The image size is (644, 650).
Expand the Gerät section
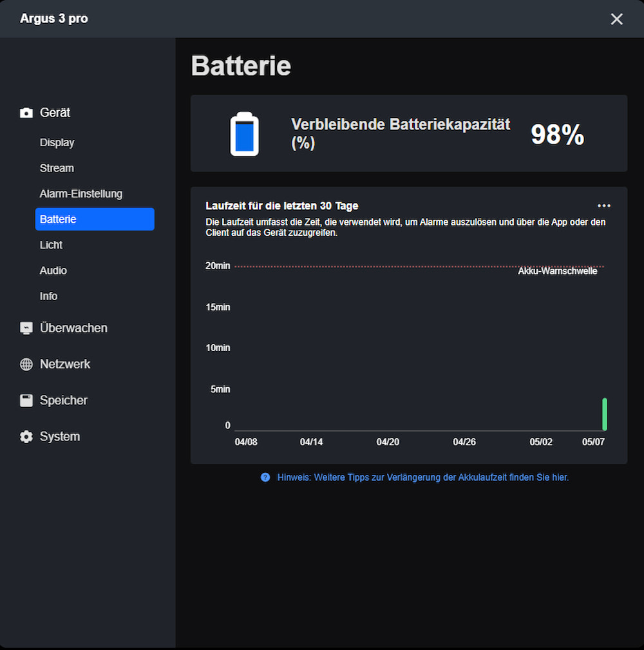point(55,113)
